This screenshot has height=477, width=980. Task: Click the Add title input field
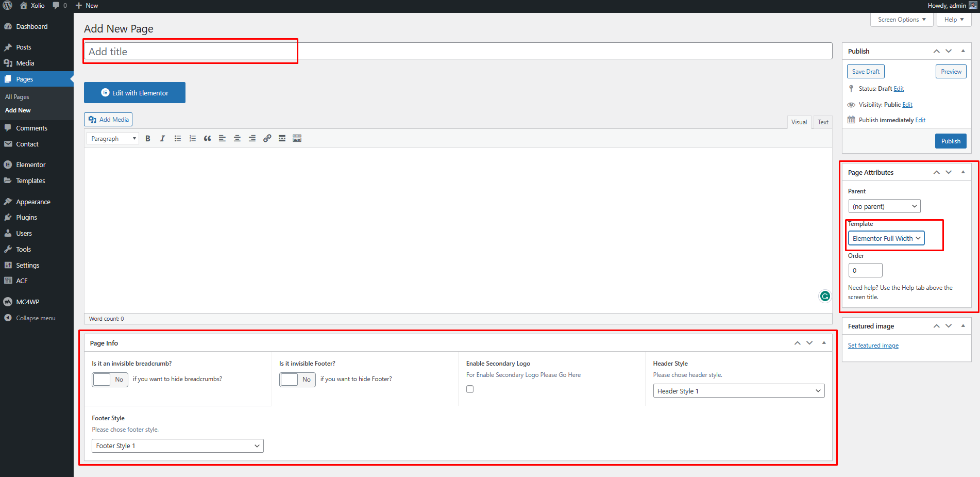point(458,52)
